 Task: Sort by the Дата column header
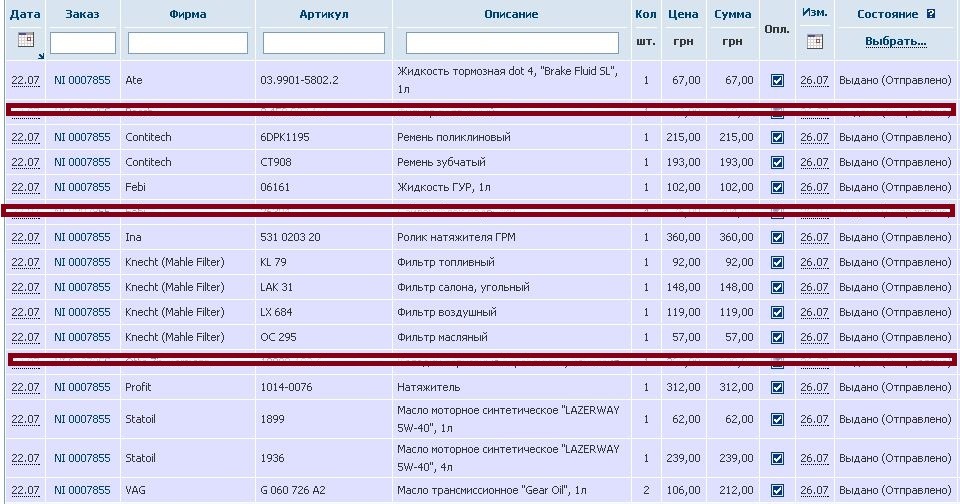(26, 14)
